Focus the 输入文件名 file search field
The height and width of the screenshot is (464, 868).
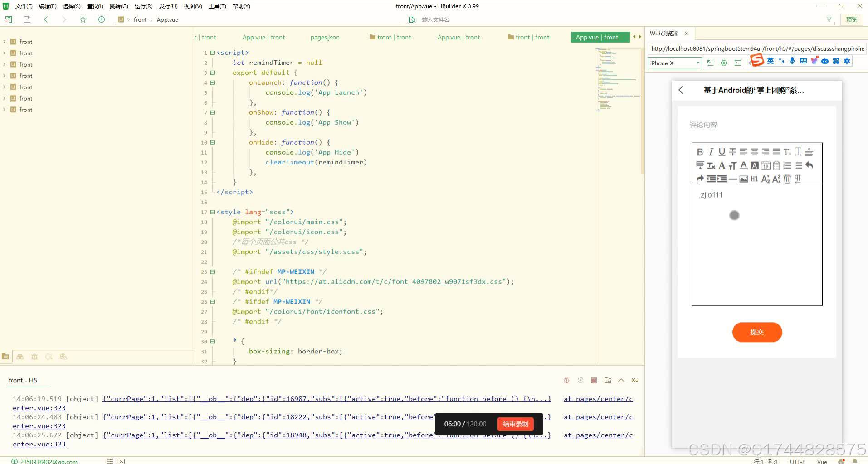[x=621, y=19]
